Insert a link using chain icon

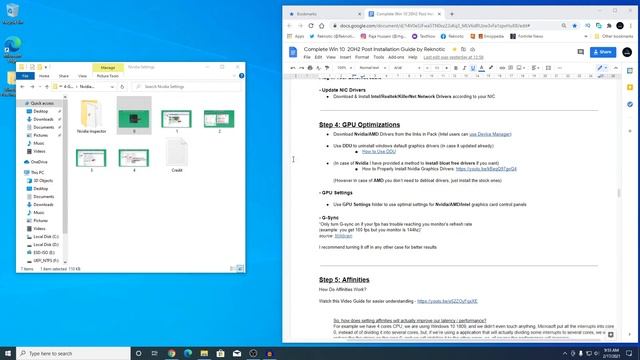coord(502,68)
